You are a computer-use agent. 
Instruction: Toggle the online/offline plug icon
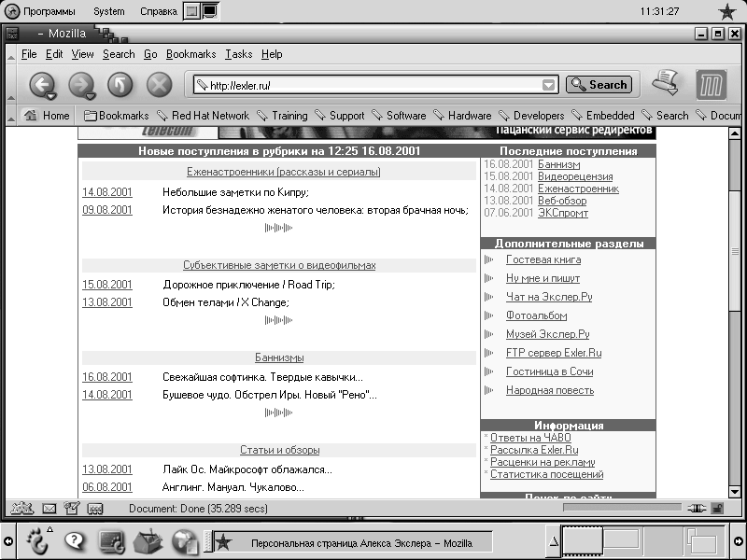695,509
